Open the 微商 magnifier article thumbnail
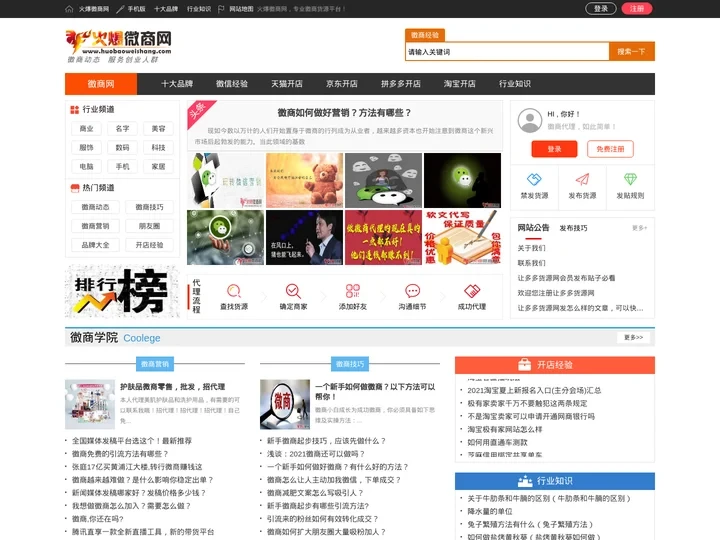720x540 pixels. [285, 404]
